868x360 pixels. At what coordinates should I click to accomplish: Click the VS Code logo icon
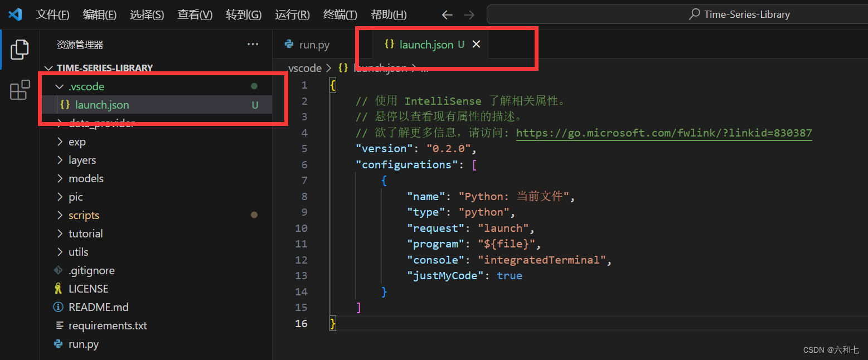point(15,14)
